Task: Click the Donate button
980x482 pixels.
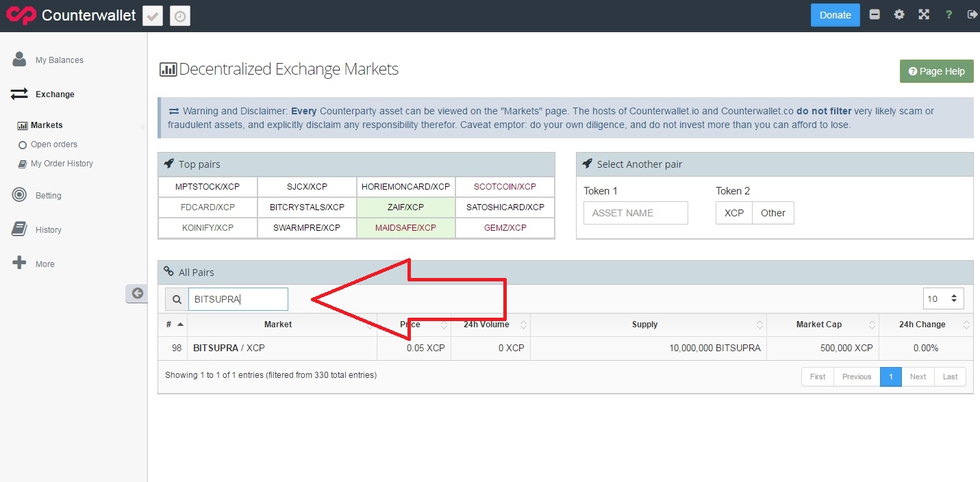Action: [835, 15]
